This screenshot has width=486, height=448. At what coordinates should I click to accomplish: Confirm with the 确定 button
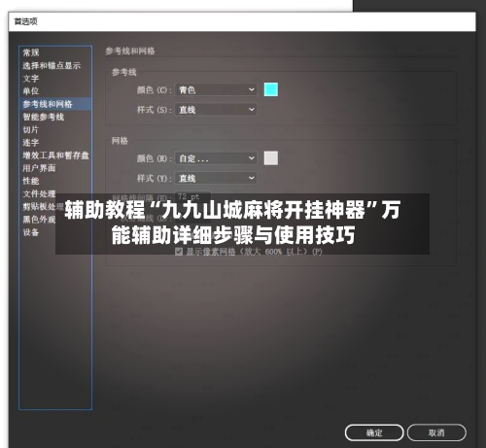[x=374, y=432]
